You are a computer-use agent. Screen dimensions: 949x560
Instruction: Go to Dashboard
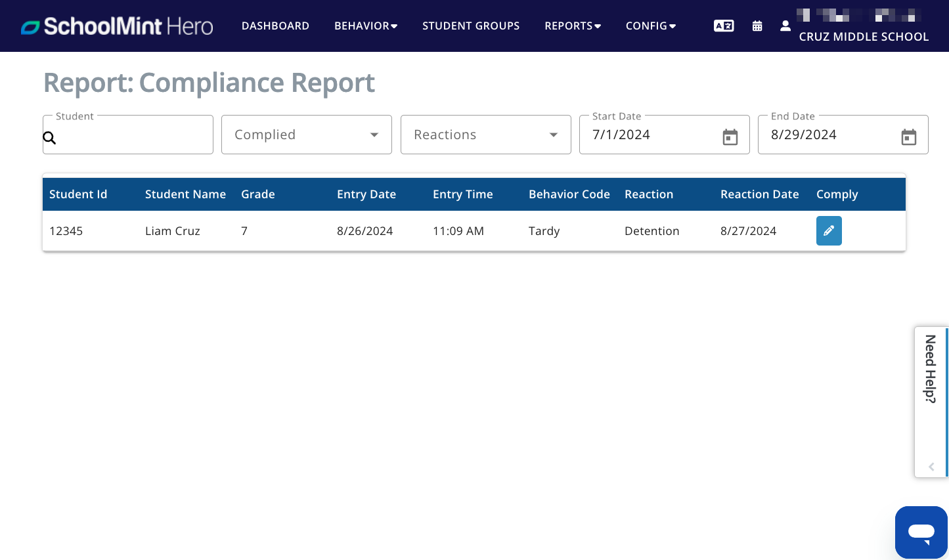275,26
